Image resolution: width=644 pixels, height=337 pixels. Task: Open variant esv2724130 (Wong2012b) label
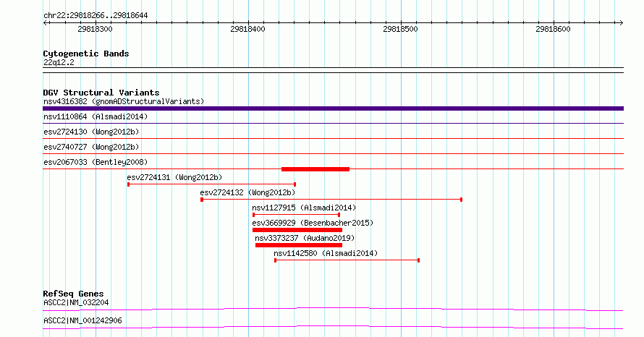coord(91,132)
